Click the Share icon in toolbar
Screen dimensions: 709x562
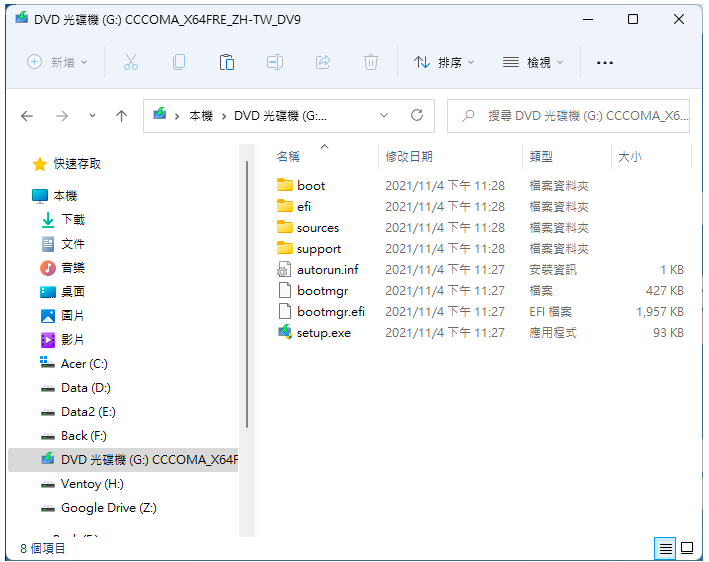[x=323, y=62]
